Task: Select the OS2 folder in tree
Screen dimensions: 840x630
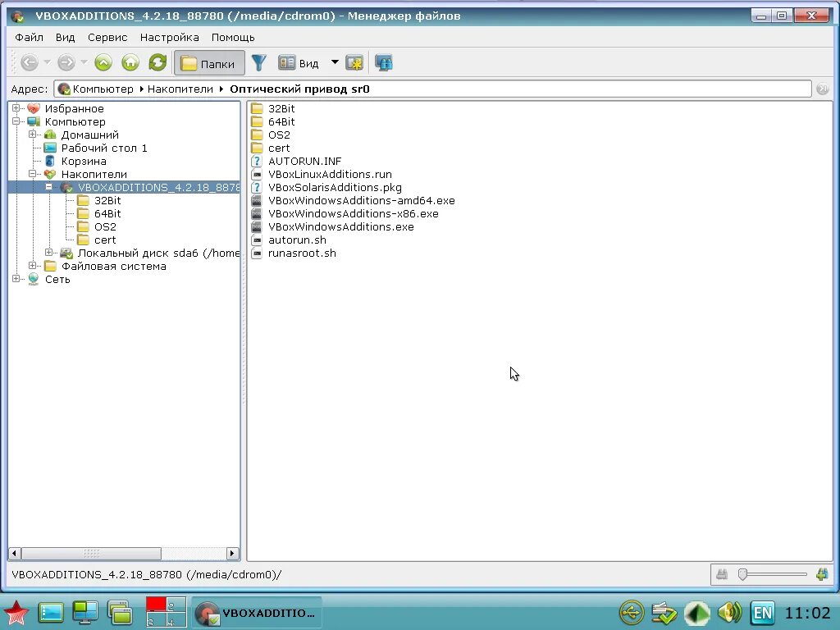Action: 105,226
